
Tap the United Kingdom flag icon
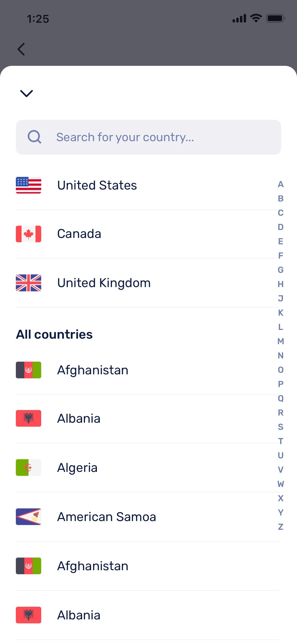coord(29,283)
